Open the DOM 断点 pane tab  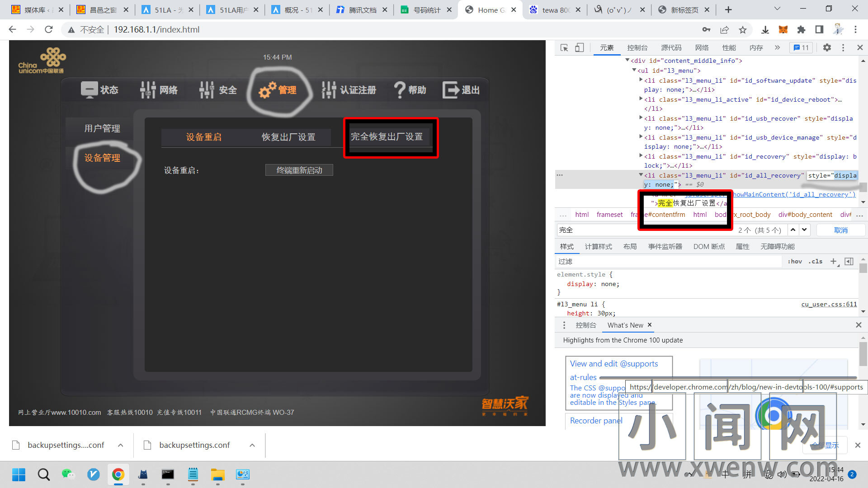pos(709,246)
